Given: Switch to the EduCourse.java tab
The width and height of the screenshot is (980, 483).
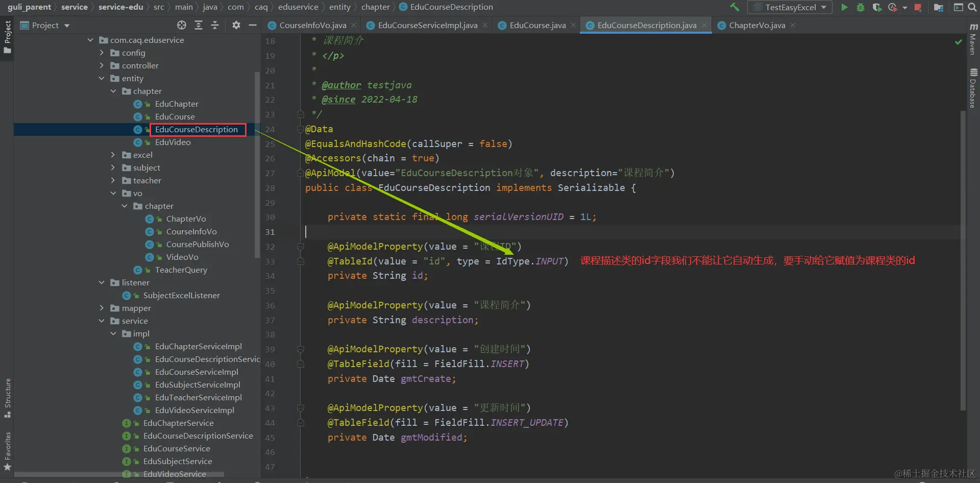Looking at the screenshot, I should [537, 25].
